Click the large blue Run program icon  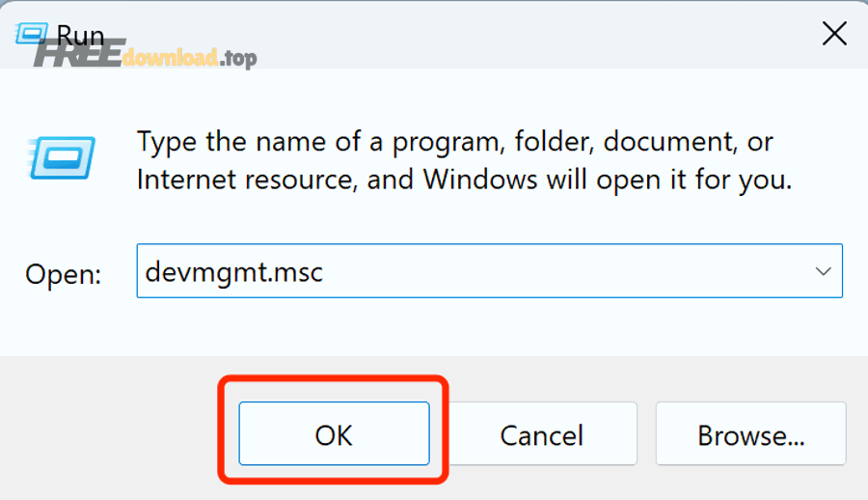click(62, 158)
